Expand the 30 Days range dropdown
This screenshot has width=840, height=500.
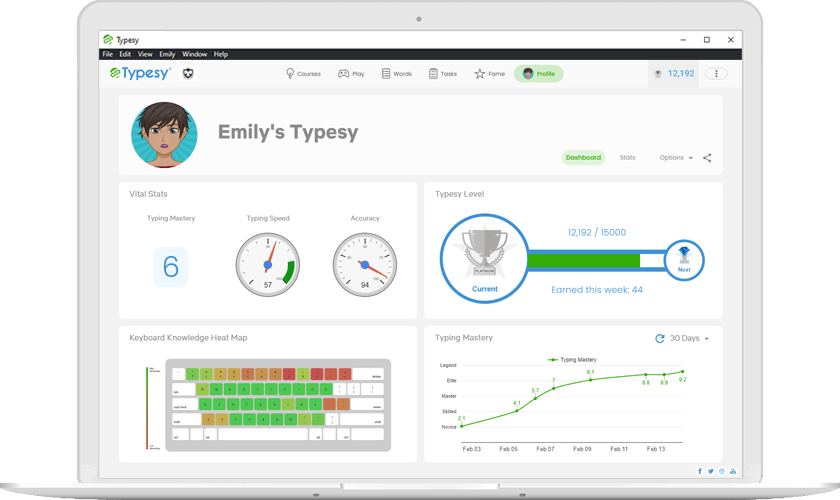(x=689, y=339)
